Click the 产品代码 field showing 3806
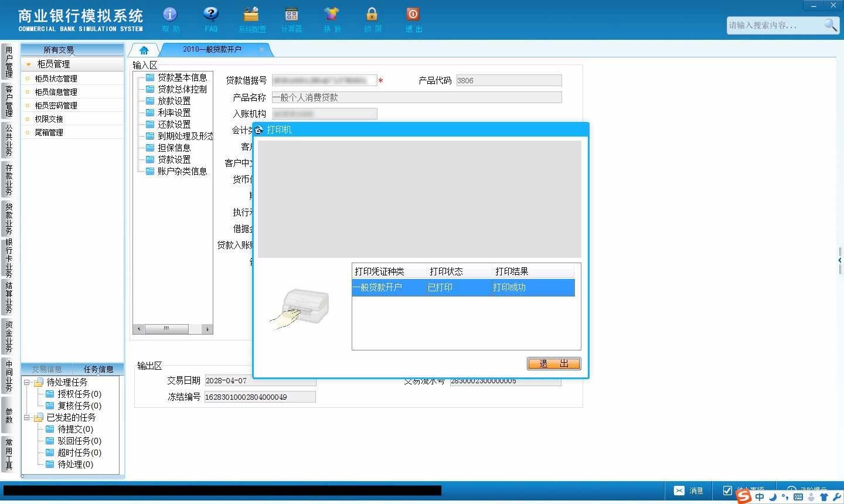The height and width of the screenshot is (504, 844). tap(509, 81)
